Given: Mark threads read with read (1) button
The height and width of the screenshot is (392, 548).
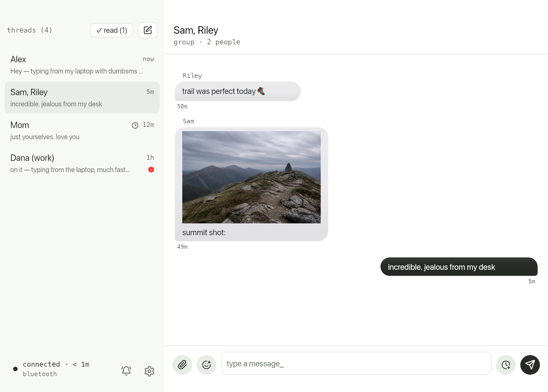Looking at the screenshot, I should [112, 30].
